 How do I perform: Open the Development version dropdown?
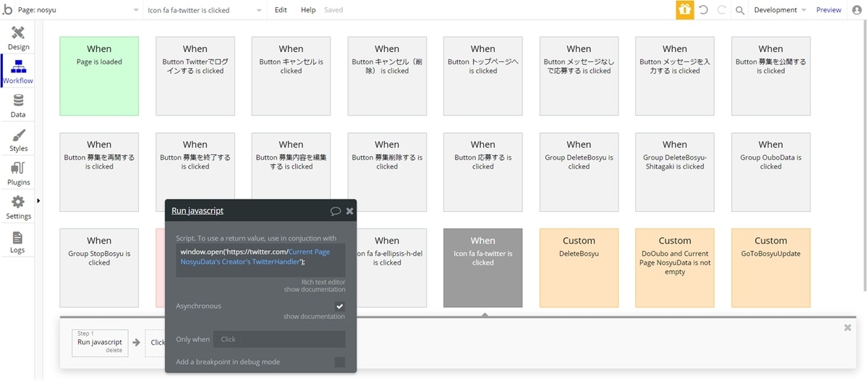[780, 10]
